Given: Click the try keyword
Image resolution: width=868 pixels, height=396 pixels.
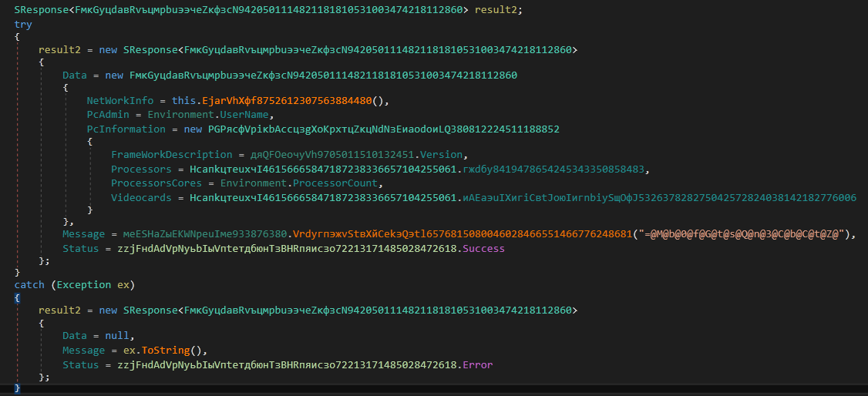Looking at the screenshot, I should pyautogui.click(x=23, y=25).
